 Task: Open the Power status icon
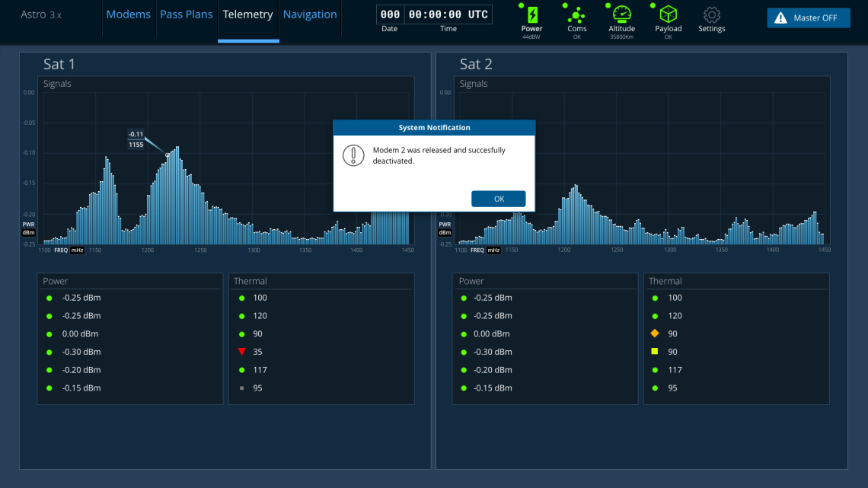click(x=532, y=15)
